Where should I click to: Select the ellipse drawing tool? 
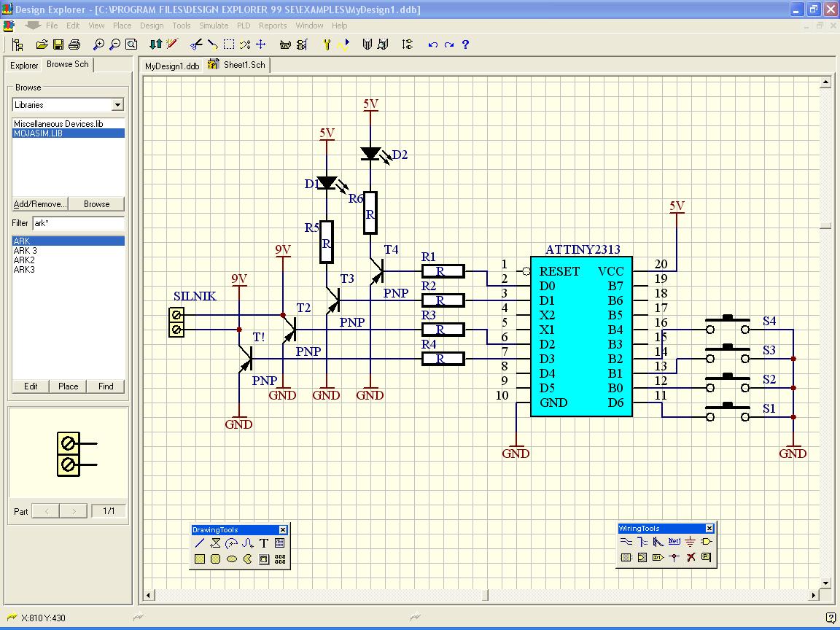click(x=232, y=559)
